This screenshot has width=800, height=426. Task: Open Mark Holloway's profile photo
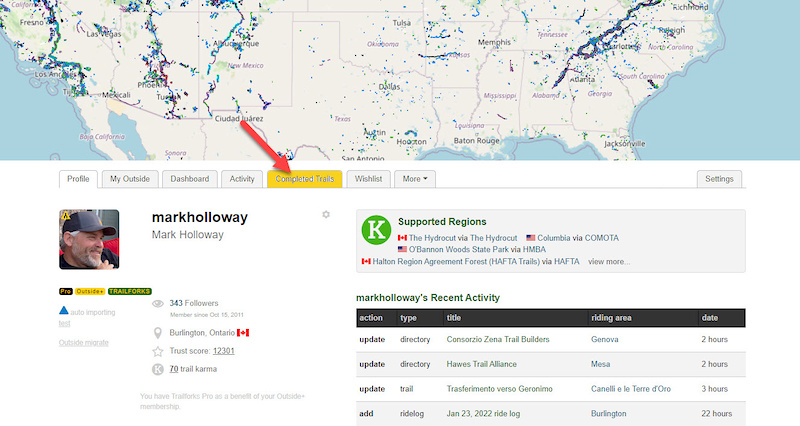coord(89,239)
